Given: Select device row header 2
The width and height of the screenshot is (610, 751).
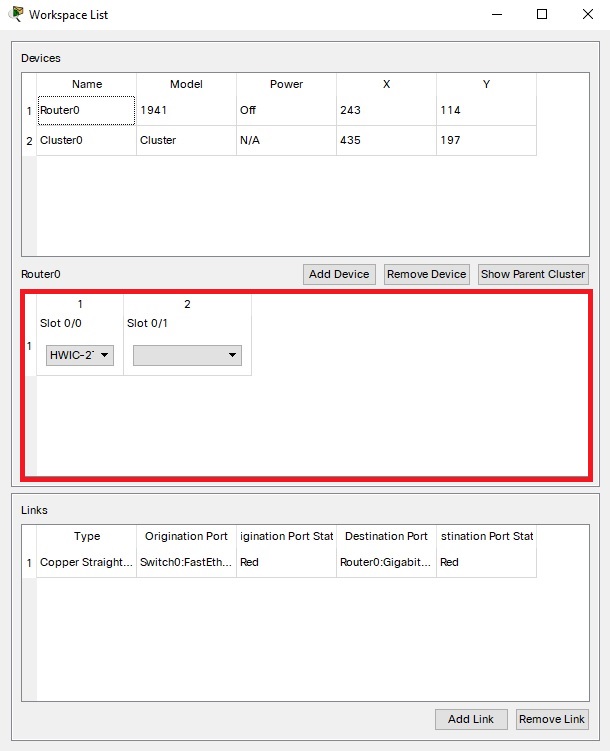Looking at the screenshot, I should pos(29,141).
